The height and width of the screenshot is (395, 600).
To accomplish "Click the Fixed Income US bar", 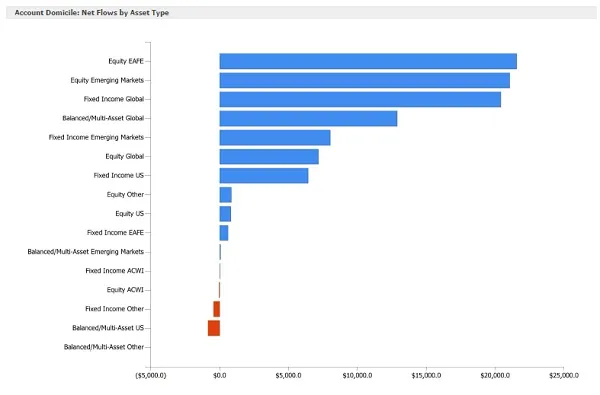I will [x=264, y=176].
